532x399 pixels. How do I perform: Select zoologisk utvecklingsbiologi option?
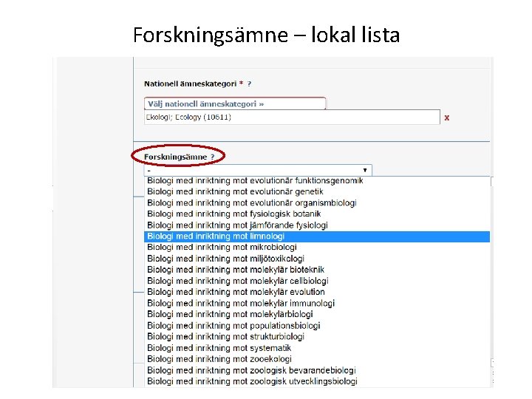tap(252, 381)
